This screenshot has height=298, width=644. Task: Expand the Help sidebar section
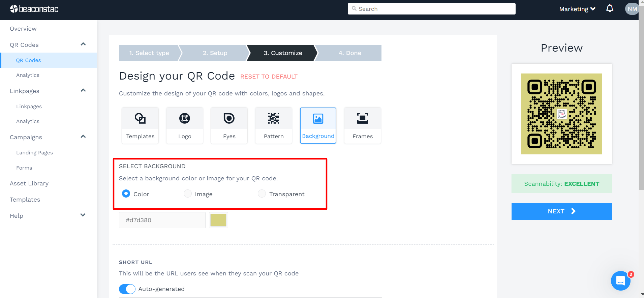[x=83, y=215]
